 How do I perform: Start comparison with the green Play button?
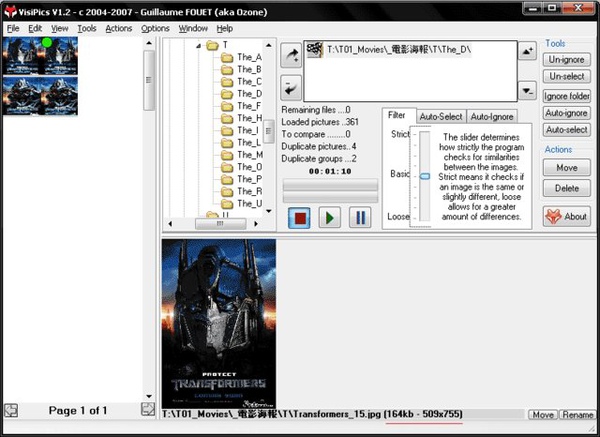point(329,218)
